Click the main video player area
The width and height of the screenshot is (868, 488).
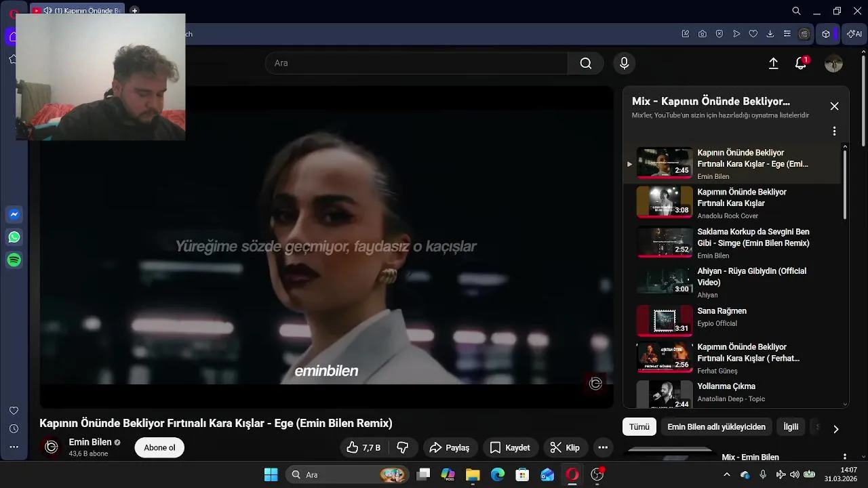tap(326, 247)
